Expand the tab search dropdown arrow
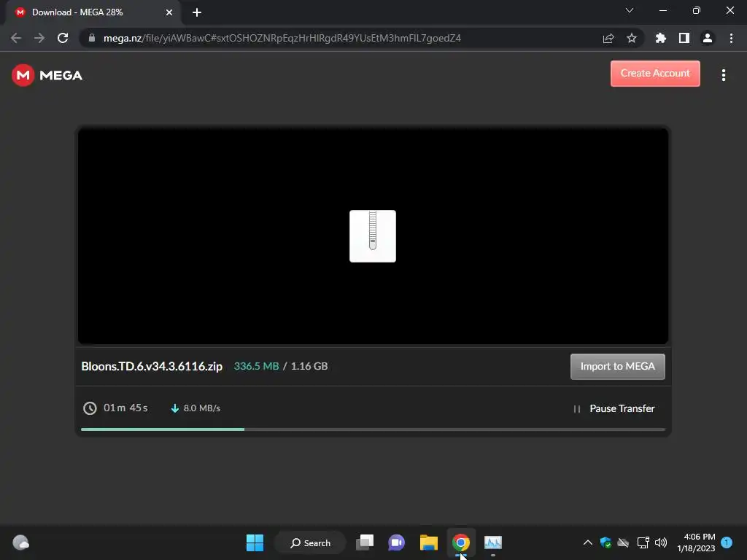The width and height of the screenshot is (747, 560). [630, 10]
